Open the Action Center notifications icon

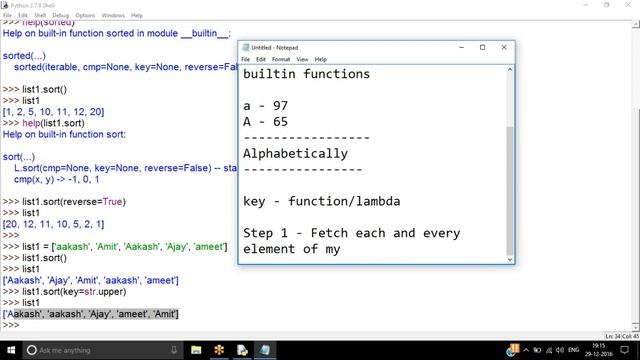click(x=624, y=350)
